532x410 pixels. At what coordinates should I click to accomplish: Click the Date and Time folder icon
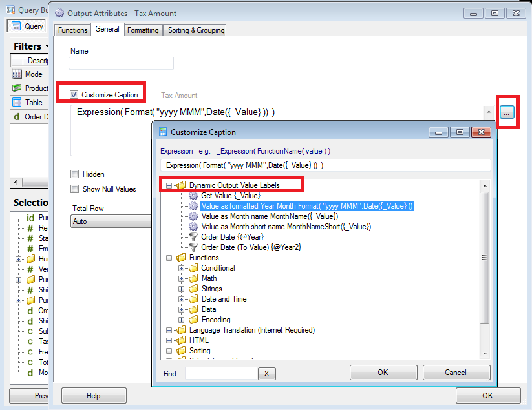(x=193, y=299)
